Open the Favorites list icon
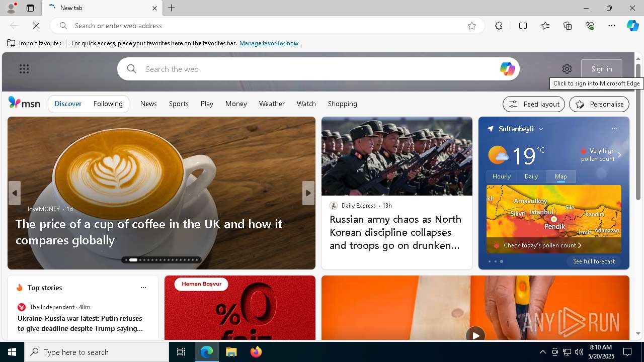644x362 pixels. 545,26
